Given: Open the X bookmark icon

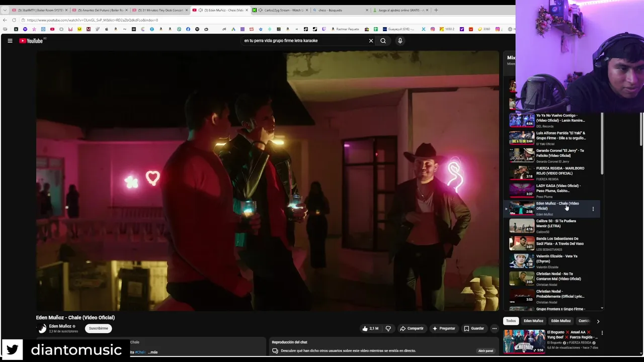Looking at the screenshot, I should point(424,29).
